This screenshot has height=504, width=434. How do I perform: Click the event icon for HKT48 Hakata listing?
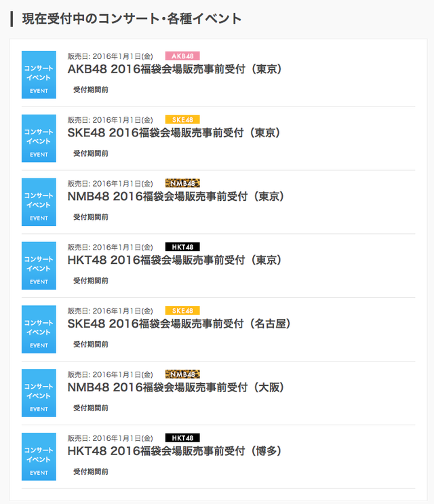[x=39, y=457]
